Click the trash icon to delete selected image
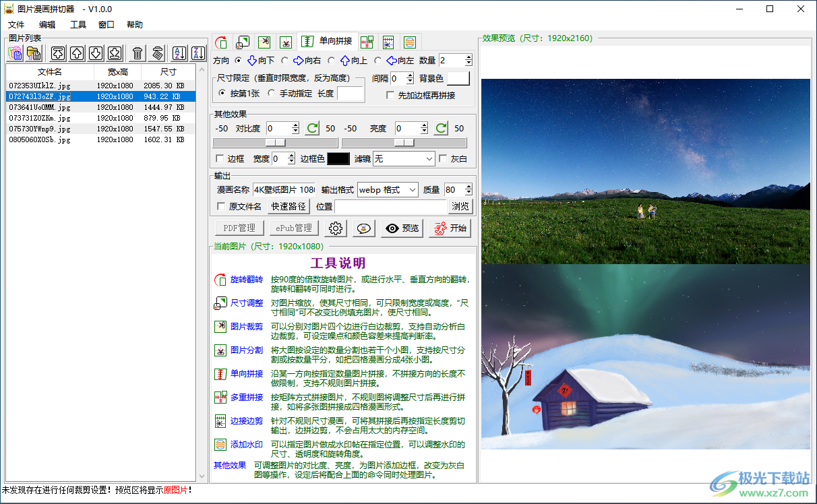Screen dimensions: 817x504 click(137, 53)
